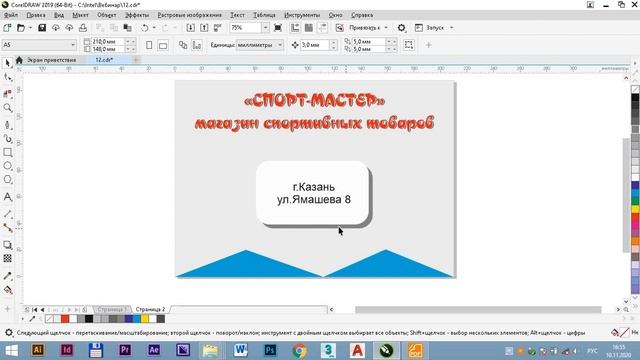Viewport: 640px width, 360px height.
Task: Open the zoom level dropdown
Action: point(265,28)
